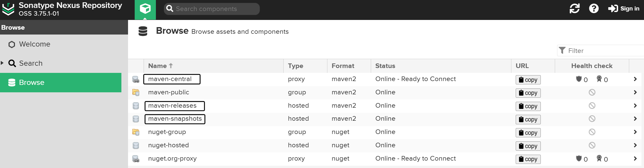Open the help question mark icon
Image resolution: width=644 pixels, height=168 pixels.
(594, 8)
